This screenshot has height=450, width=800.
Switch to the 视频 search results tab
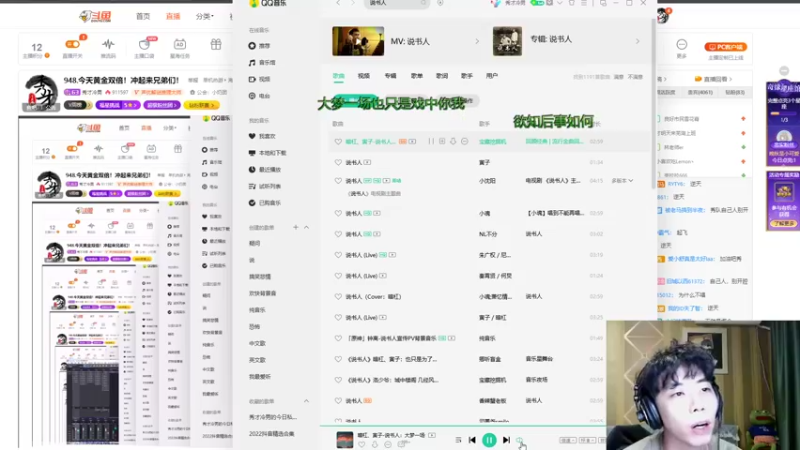coord(364,76)
